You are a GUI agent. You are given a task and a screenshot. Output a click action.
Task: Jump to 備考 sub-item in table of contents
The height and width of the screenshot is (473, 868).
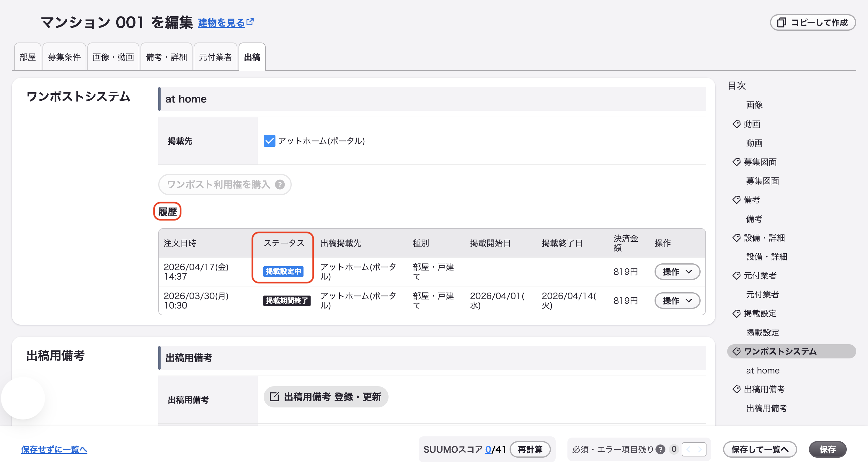tap(754, 219)
